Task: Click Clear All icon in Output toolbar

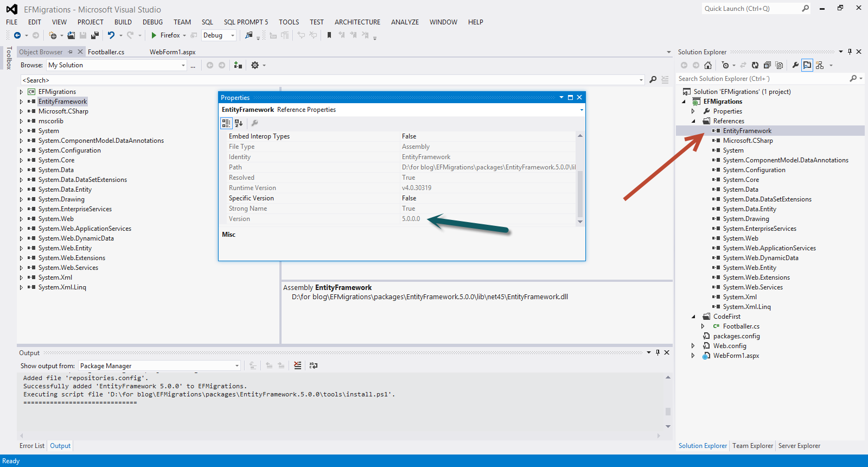Action: coord(297,365)
